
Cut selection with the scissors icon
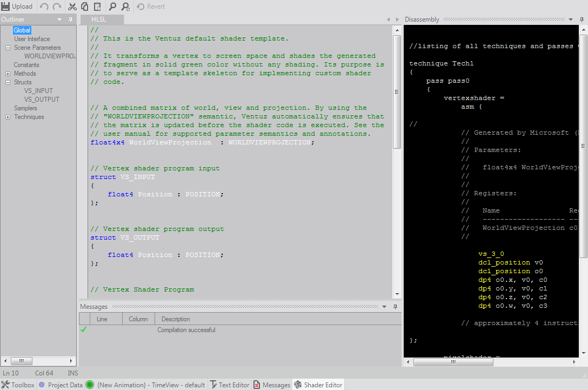72,6
